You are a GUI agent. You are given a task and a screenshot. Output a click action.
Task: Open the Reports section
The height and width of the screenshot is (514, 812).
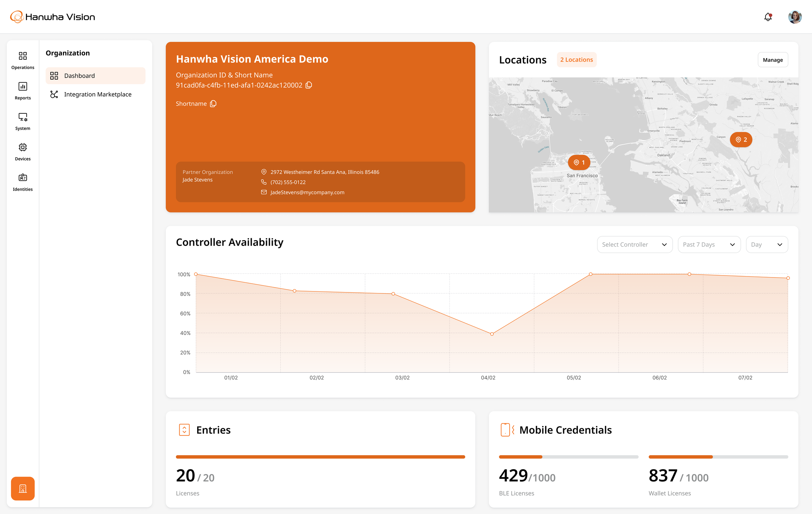(x=23, y=91)
